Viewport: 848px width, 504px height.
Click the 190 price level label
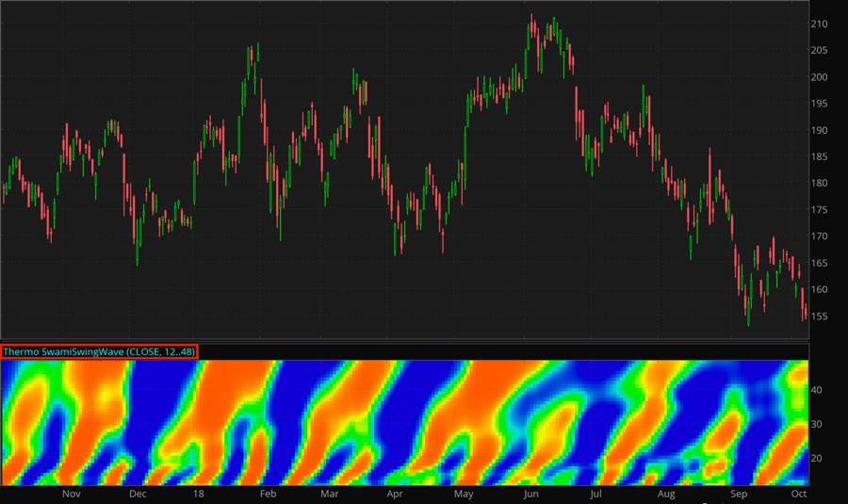pyautogui.click(x=821, y=130)
